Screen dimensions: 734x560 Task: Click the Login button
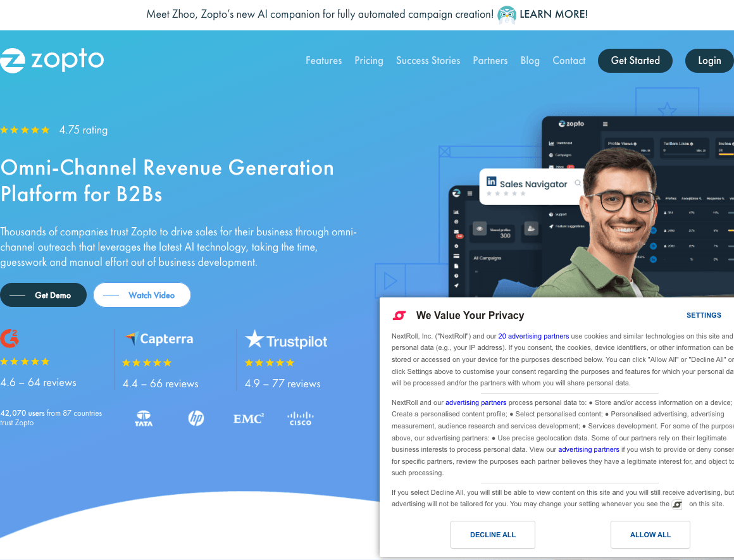[709, 60]
